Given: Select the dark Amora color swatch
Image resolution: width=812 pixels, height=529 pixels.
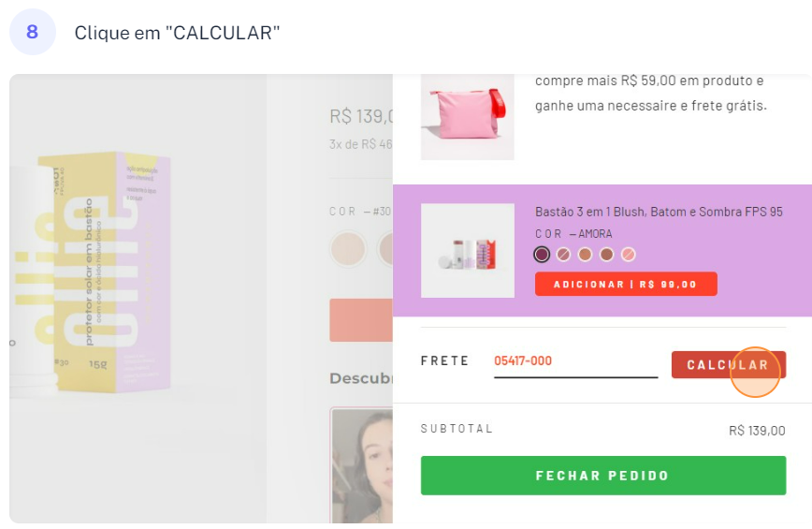Looking at the screenshot, I should 542,254.
